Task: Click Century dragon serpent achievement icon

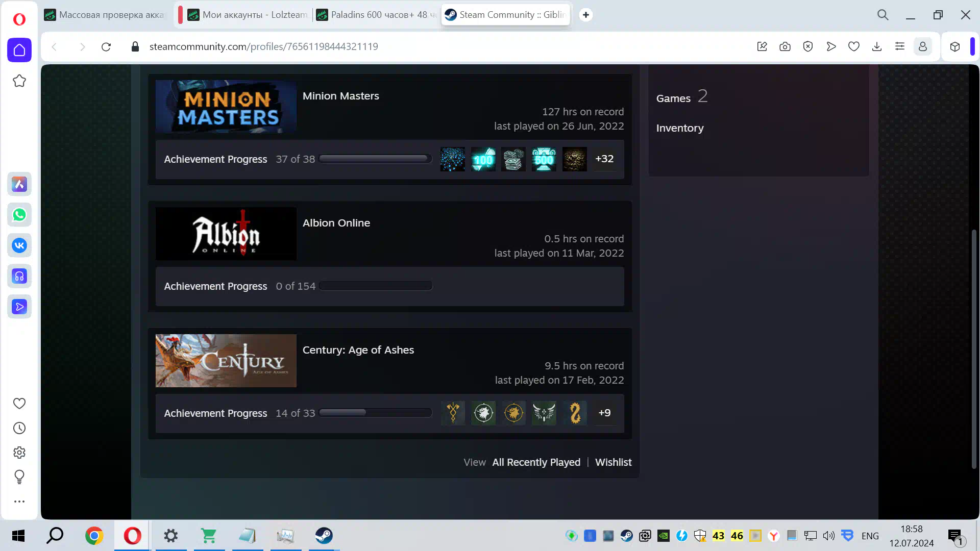Action: pos(575,413)
